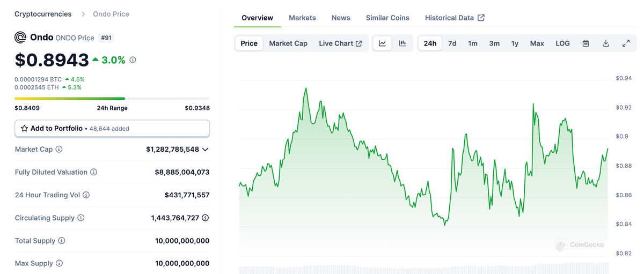Select the Max time range
The width and height of the screenshot is (644, 274).
pyautogui.click(x=537, y=43)
